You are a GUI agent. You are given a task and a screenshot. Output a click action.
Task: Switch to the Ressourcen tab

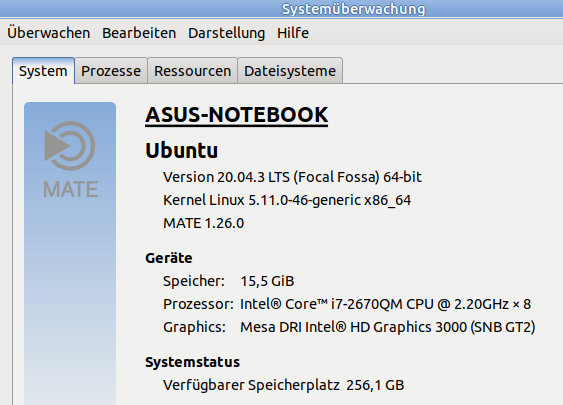[192, 71]
